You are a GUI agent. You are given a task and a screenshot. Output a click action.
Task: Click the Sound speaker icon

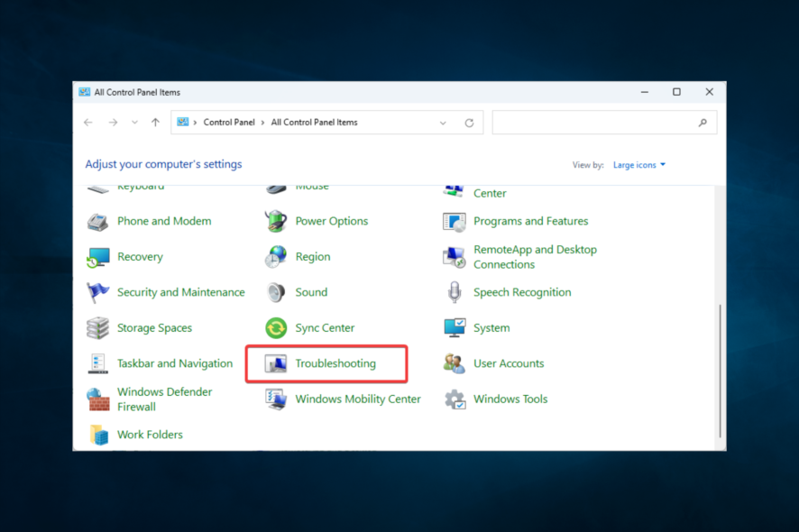tap(276, 292)
